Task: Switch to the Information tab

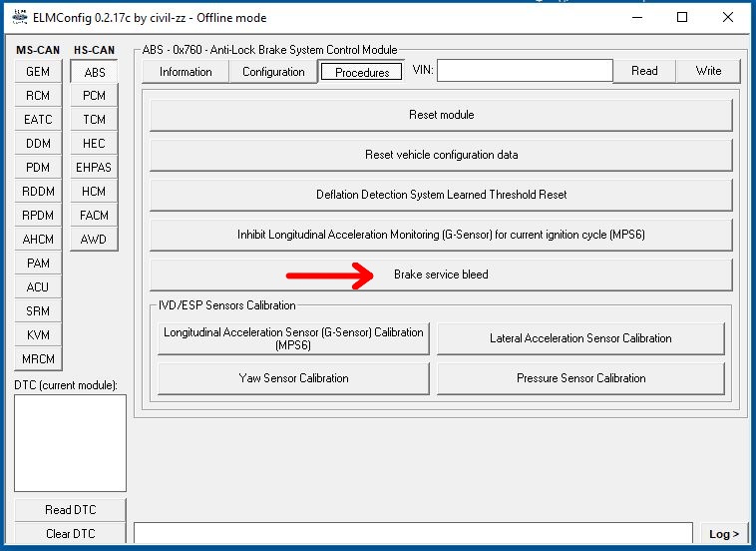Action: [186, 72]
